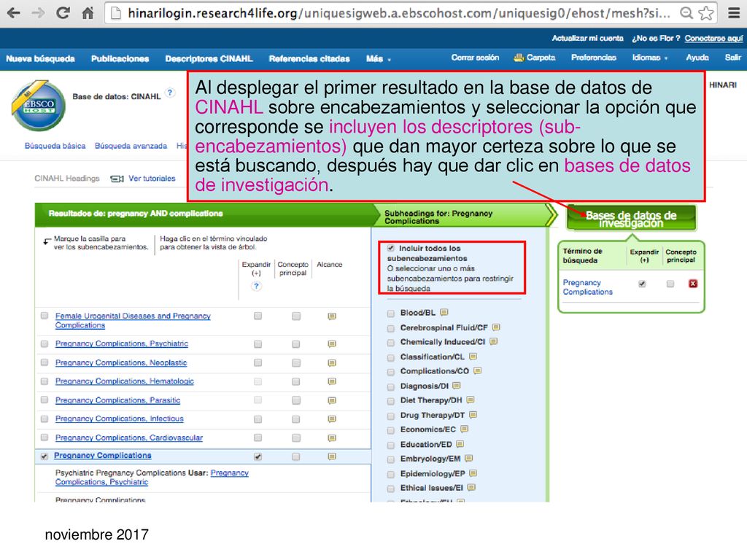Enable Concepto principal for Pregnancy Complications, Psychiatric
This screenshot has height=560, width=747.
[x=296, y=344]
